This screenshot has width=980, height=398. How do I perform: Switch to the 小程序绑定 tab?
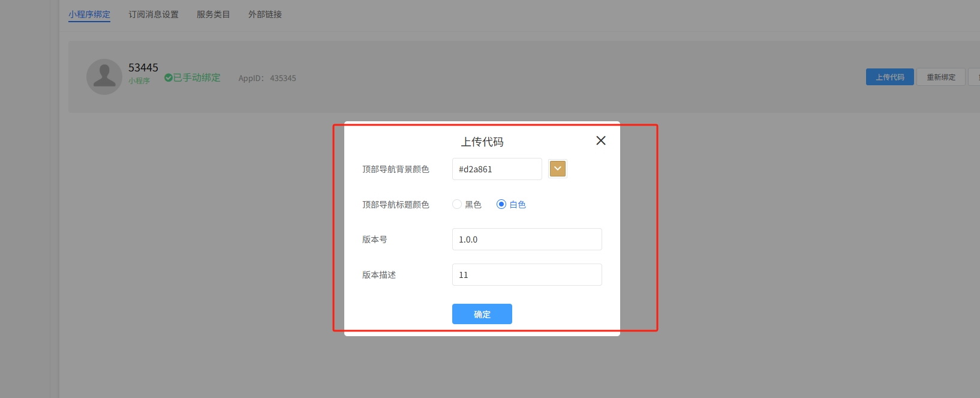(x=89, y=14)
